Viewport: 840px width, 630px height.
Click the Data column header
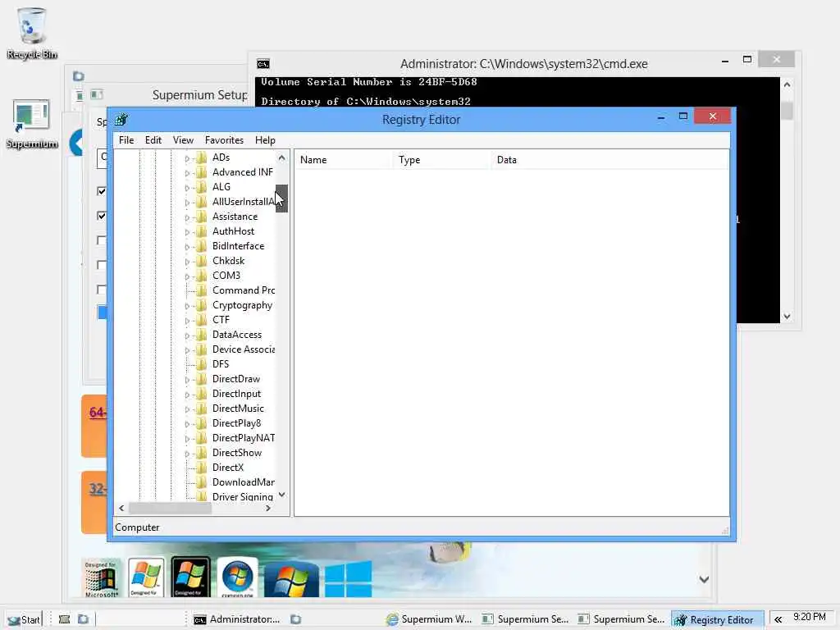(x=609, y=160)
